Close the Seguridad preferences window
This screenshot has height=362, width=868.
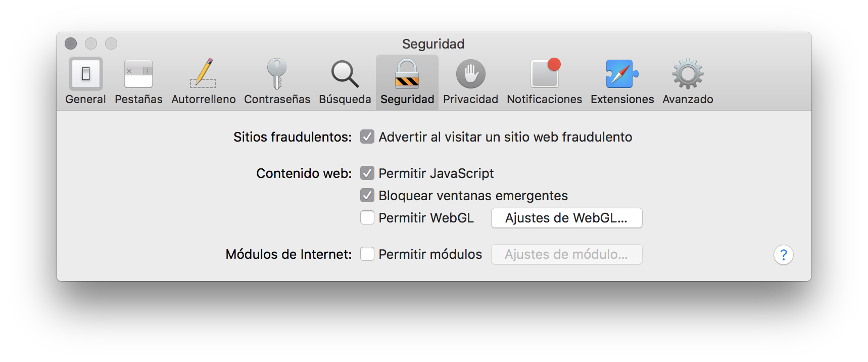(71, 44)
